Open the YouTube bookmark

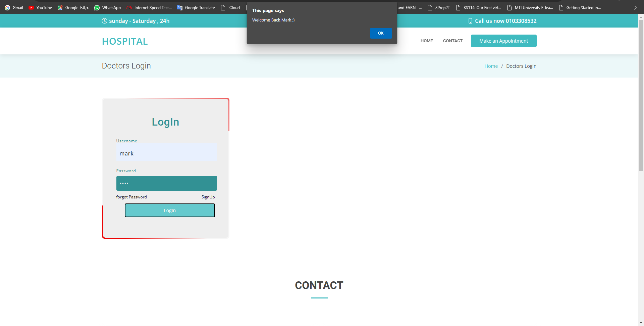40,7
